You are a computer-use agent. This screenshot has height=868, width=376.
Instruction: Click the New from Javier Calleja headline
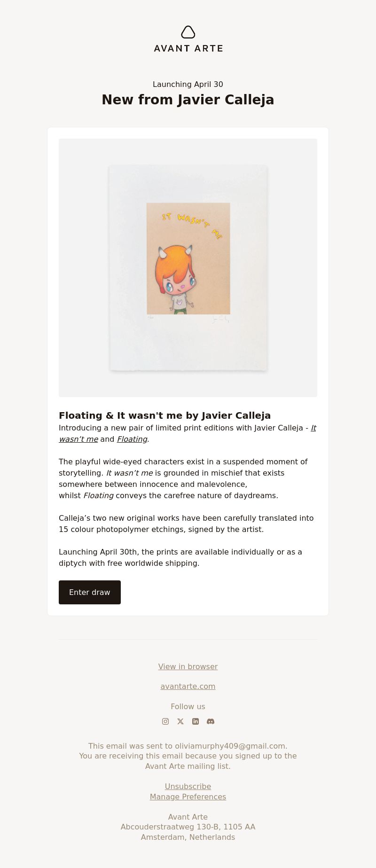pos(188,100)
